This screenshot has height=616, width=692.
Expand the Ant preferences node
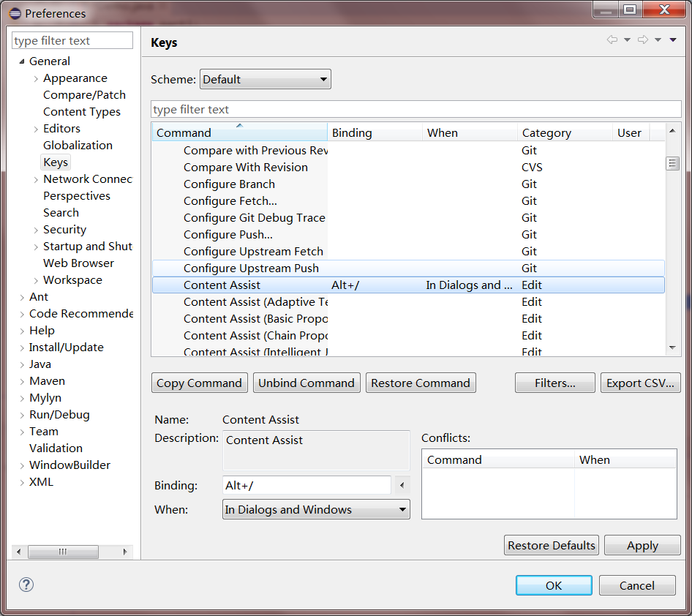(x=22, y=297)
